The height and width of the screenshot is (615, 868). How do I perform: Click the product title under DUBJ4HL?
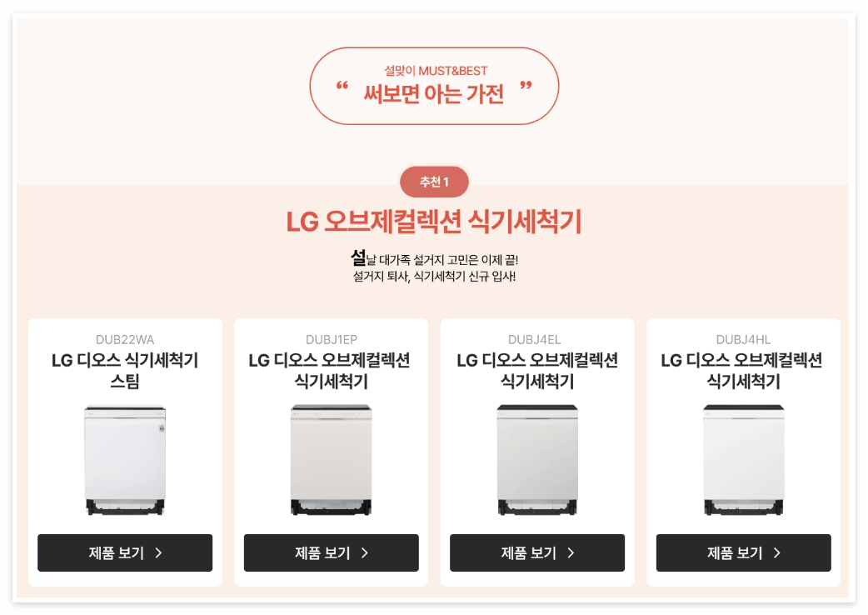click(742, 370)
